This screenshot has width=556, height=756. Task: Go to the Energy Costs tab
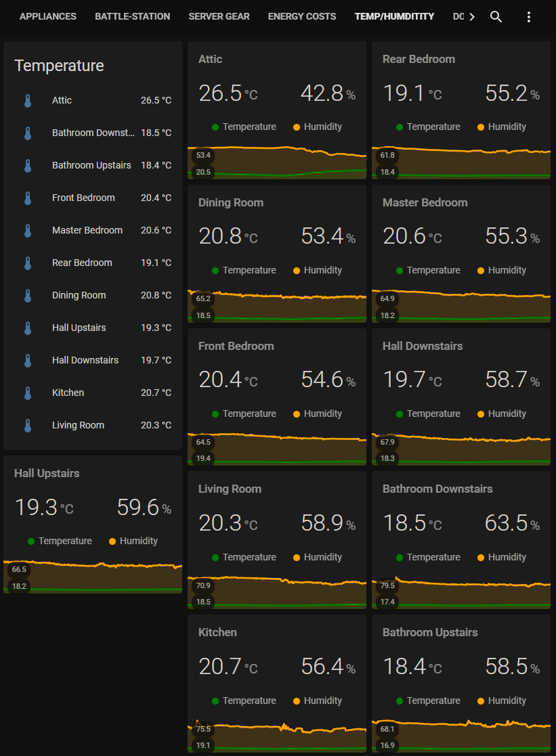coord(302,16)
